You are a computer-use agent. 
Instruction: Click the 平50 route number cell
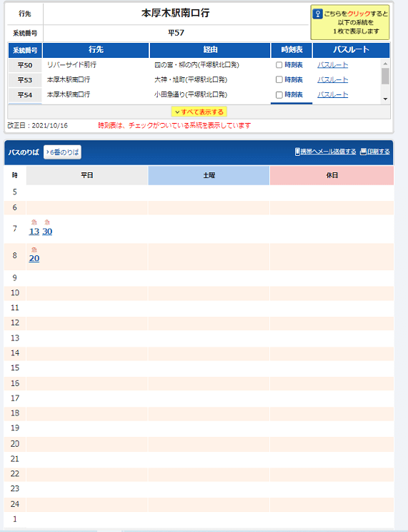click(x=25, y=65)
